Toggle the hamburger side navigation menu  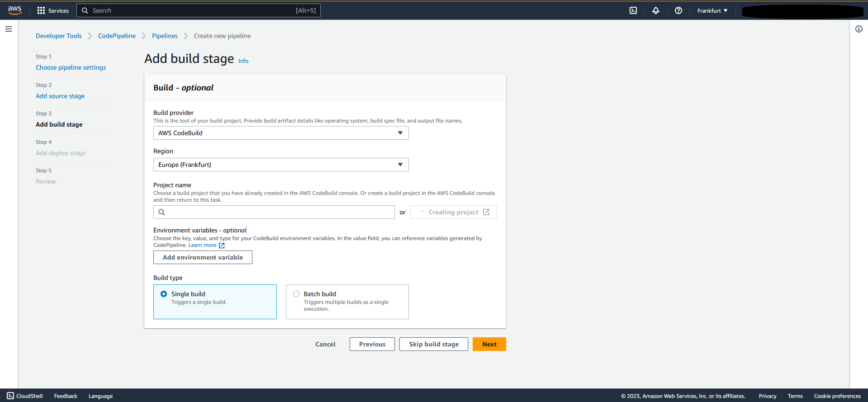pos(9,29)
